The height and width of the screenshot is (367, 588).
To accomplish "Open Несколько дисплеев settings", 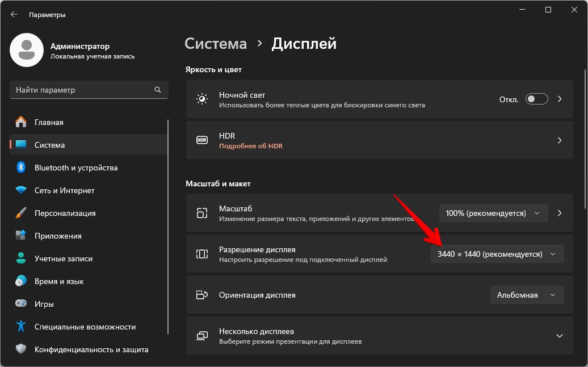I will [x=380, y=336].
